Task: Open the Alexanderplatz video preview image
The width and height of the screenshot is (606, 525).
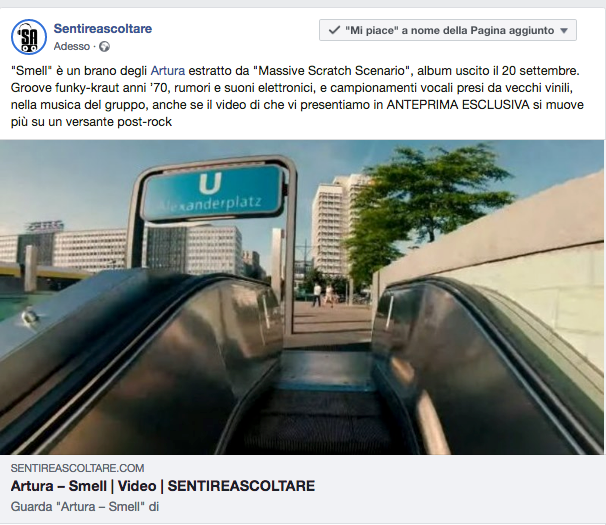Action: coord(302,297)
